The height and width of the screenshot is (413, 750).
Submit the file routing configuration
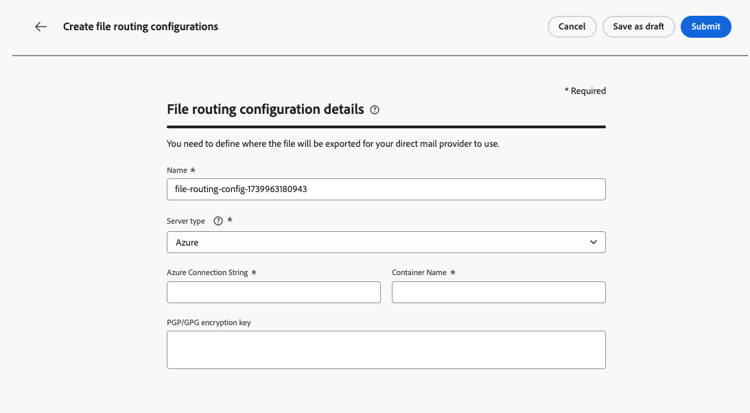(x=705, y=27)
